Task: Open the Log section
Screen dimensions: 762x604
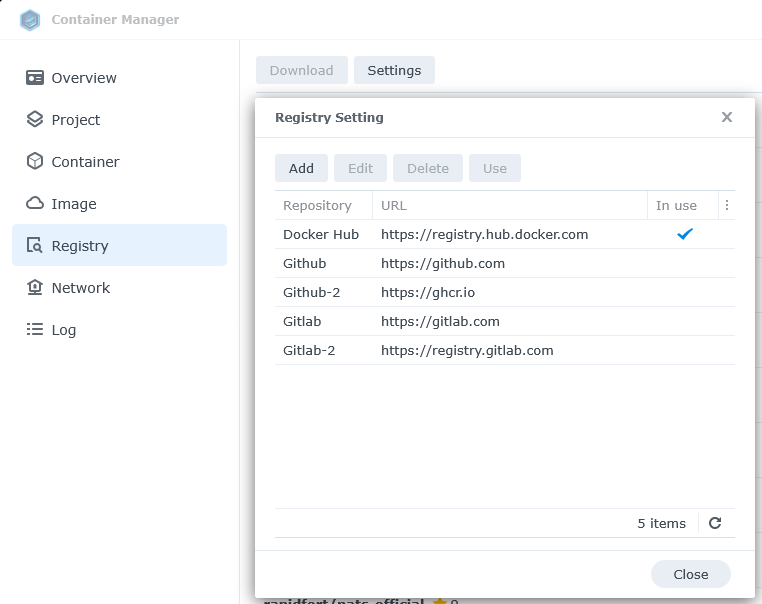Action: pyautogui.click(x=64, y=330)
